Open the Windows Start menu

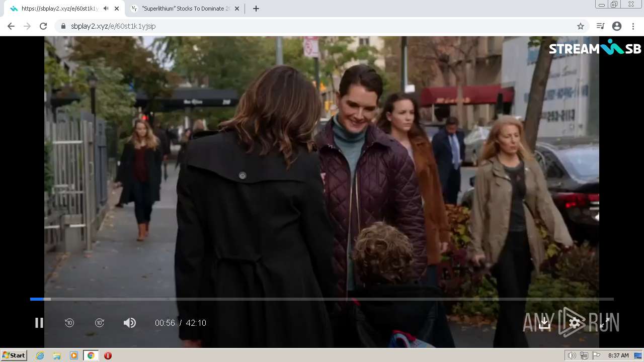[14, 355]
